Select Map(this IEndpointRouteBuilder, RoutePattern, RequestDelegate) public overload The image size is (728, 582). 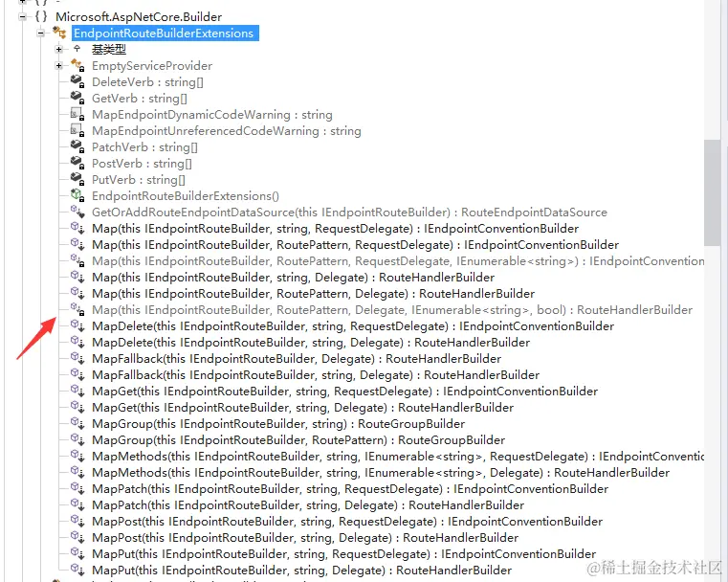pos(355,245)
